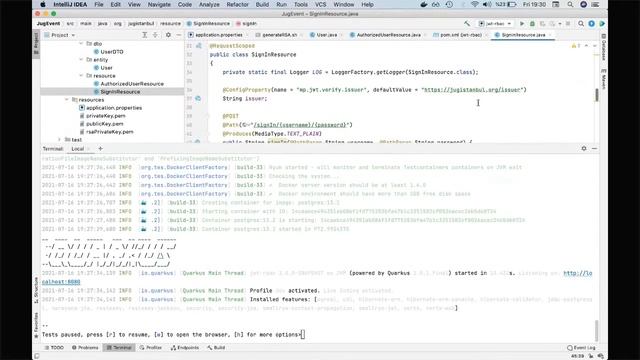Click the blue round plugin icon in toolbar
This screenshot has width=640, height=360.
591,24
